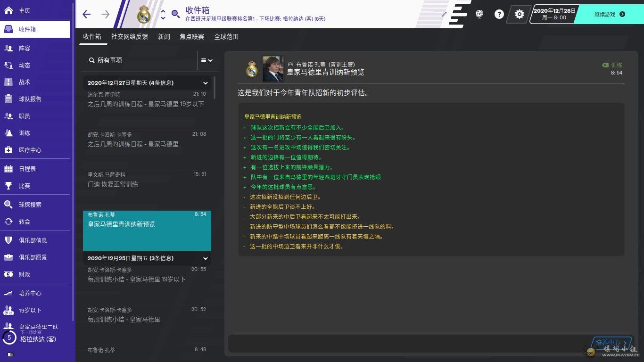Click the pencil edit icon in header
Screen dimensions: 644x362
point(444,14)
